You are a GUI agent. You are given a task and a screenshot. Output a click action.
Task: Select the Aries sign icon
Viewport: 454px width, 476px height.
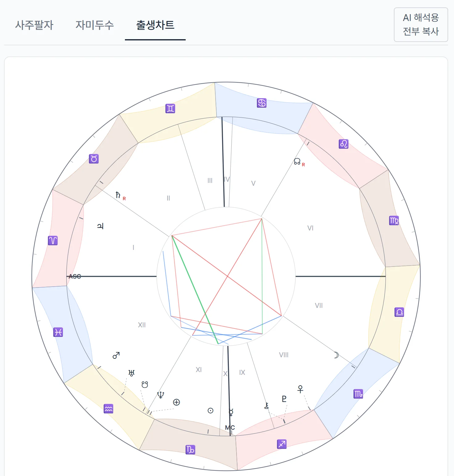tap(52, 240)
